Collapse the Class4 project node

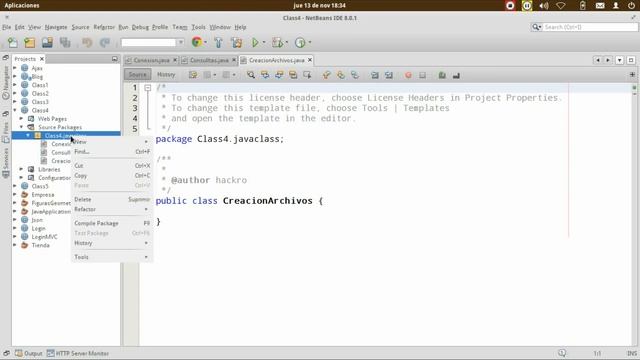(x=15, y=110)
